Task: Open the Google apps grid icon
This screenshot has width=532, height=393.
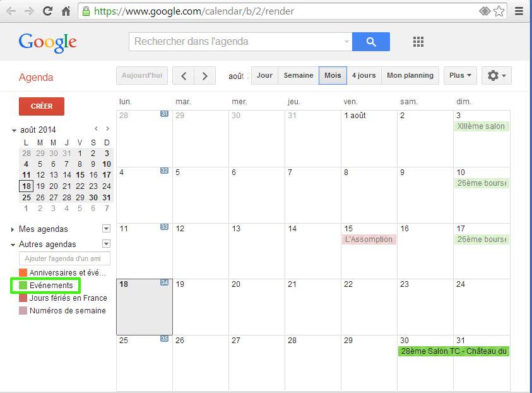Action: tap(418, 42)
